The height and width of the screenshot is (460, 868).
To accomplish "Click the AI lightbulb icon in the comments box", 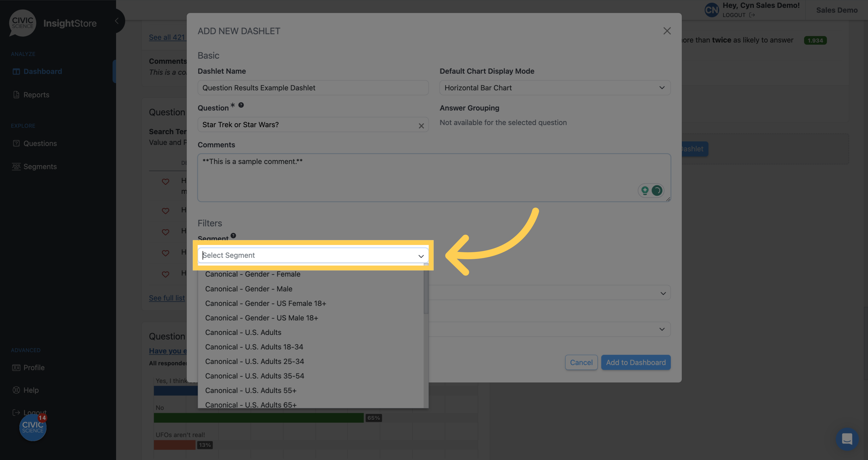I will point(645,190).
